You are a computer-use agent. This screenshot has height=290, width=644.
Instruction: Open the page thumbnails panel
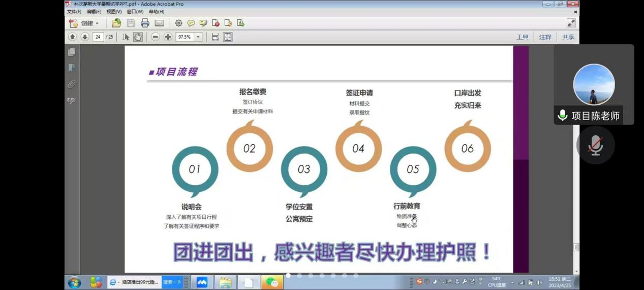pos(72,52)
